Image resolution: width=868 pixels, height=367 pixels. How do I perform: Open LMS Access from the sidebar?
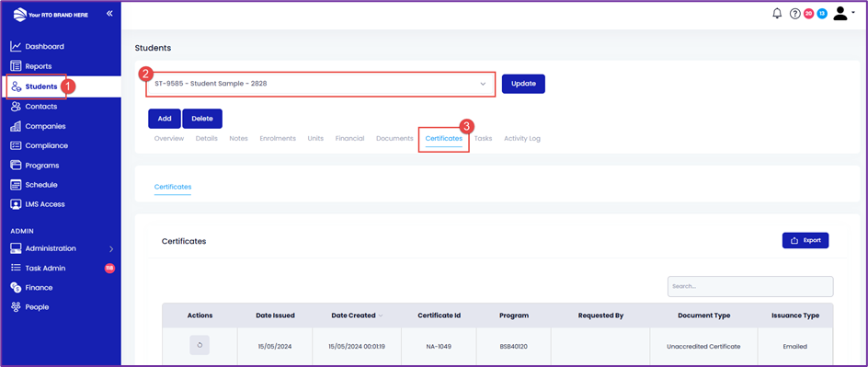pos(45,204)
